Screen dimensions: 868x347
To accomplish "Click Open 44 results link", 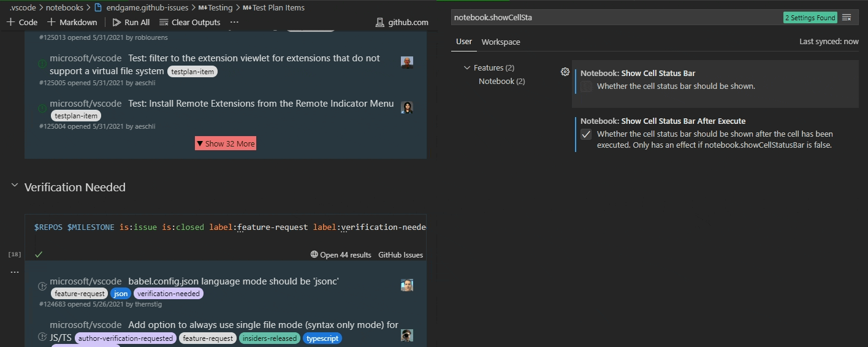I will click(x=341, y=255).
